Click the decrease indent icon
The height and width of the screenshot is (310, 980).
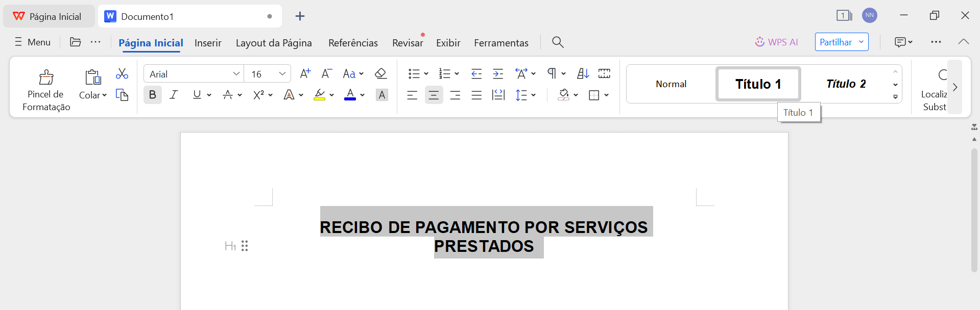pos(476,73)
